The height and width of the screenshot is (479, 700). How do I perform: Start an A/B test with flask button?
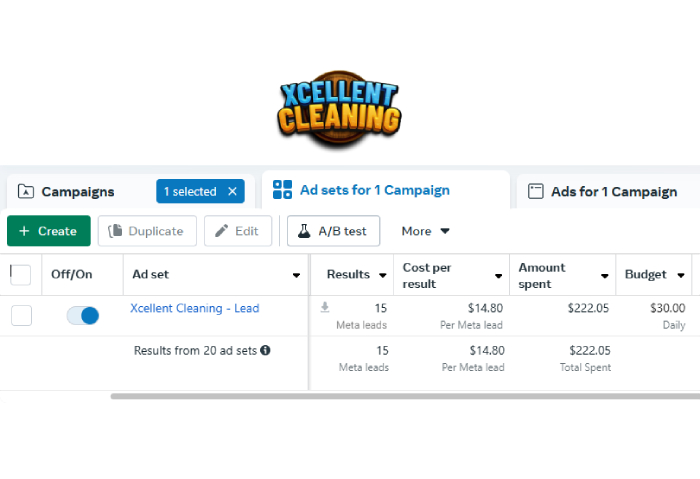tap(333, 231)
